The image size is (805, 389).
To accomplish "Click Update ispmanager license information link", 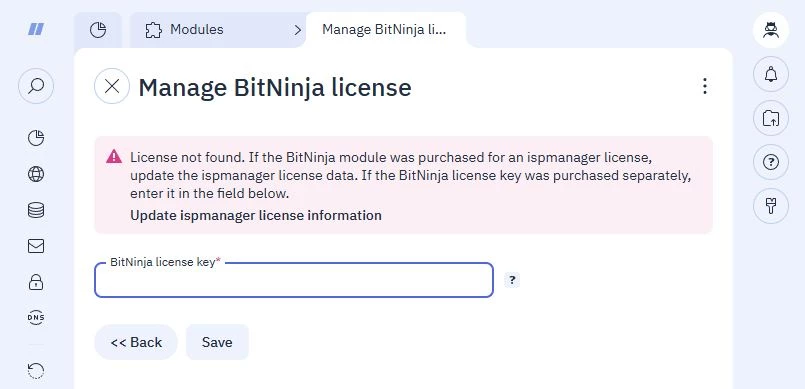I will pos(256,215).
